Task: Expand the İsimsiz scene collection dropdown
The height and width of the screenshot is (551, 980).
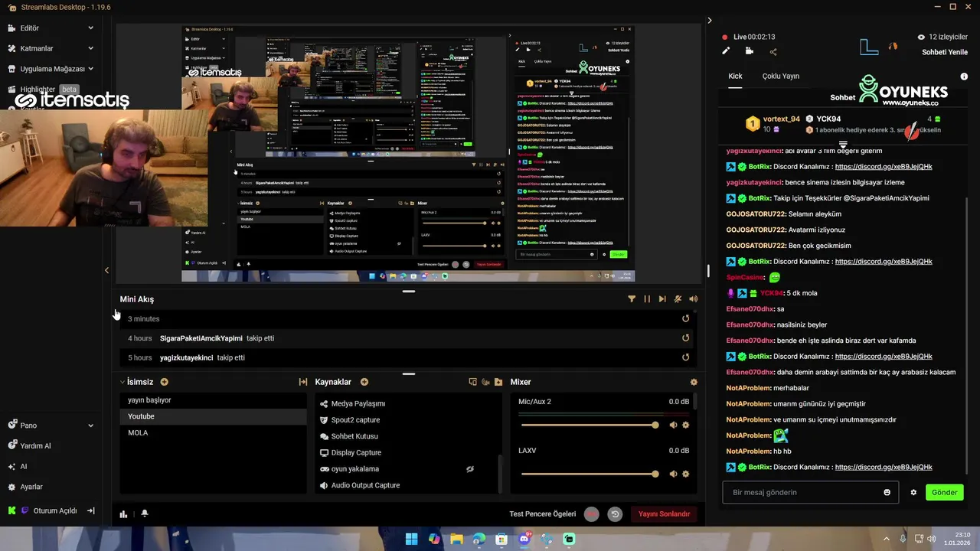Action: click(x=122, y=382)
